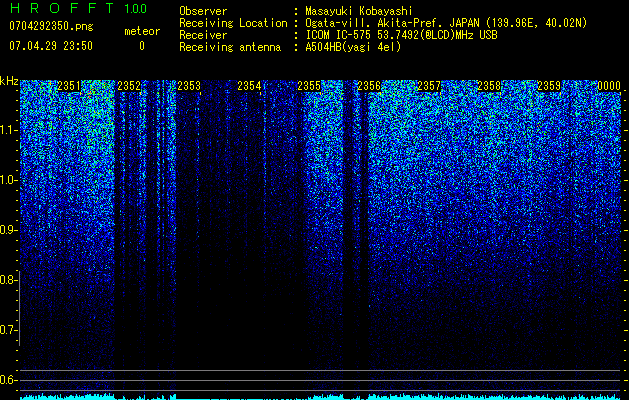Click the kHz axis unit label
Screen dimensions: 629x400
coord(9,81)
